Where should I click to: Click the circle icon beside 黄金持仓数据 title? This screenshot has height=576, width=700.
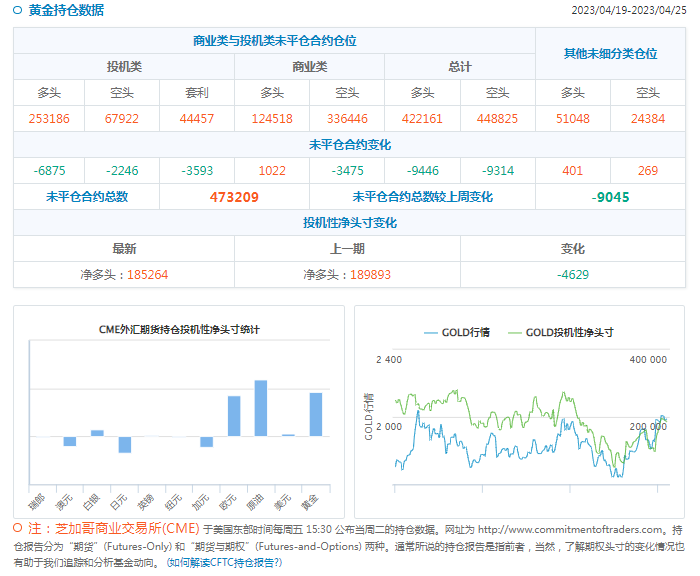18,11
